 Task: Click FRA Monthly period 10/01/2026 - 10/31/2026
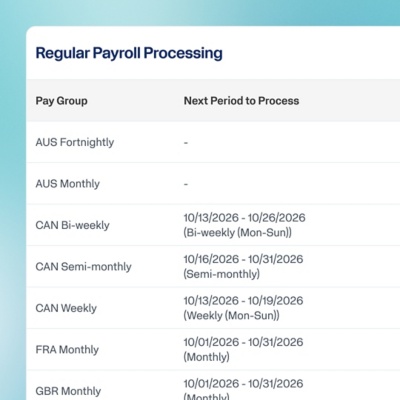pos(243,342)
